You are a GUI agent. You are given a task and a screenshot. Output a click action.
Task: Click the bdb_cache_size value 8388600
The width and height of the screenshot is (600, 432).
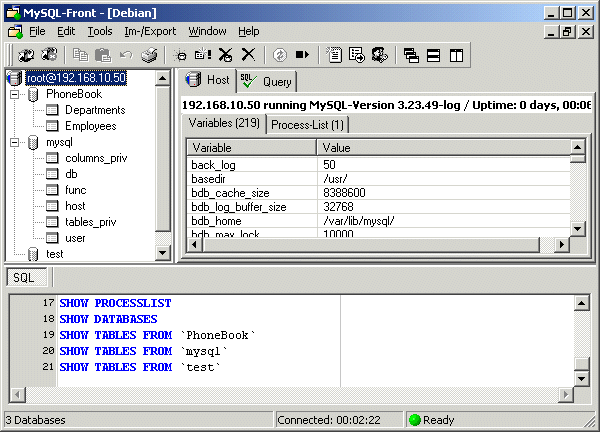click(x=344, y=193)
